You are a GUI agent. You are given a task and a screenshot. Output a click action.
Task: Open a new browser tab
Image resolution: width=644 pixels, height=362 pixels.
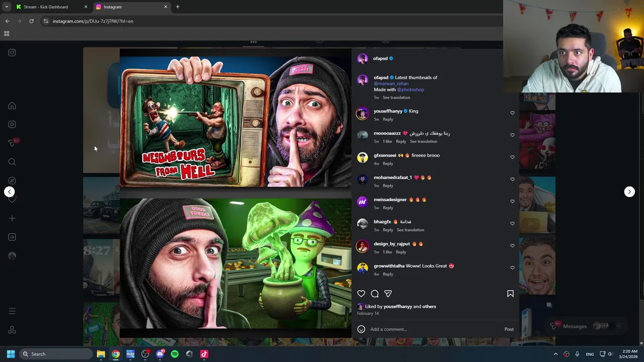pos(178,7)
